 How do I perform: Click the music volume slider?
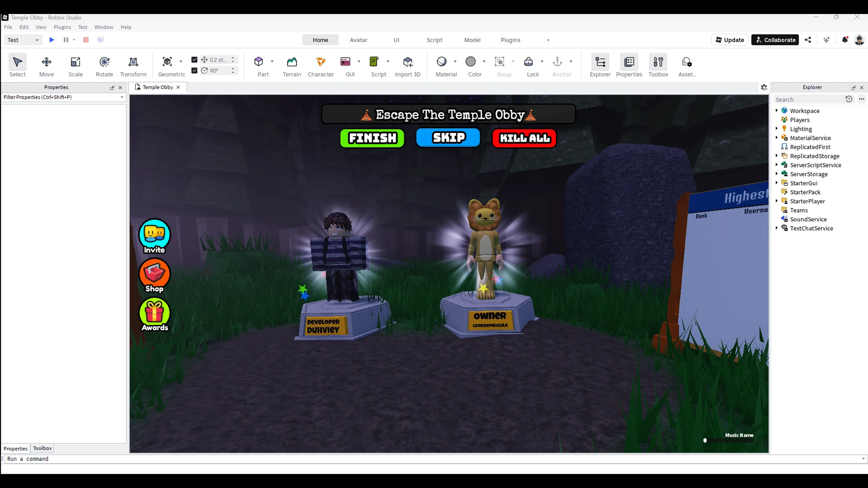tap(728, 440)
